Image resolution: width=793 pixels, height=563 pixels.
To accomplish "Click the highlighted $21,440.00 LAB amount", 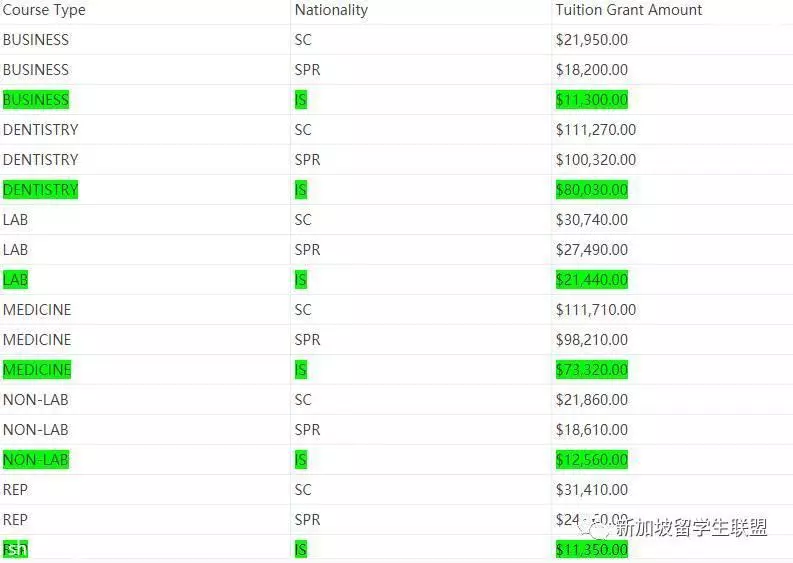I will point(592,280).
